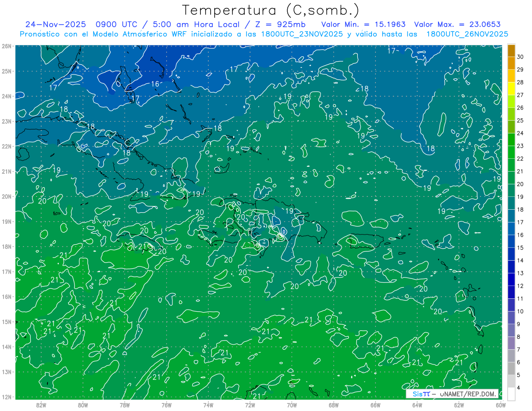The image size is (532, 411).
Task: Click the "16N" latitude axis label
Action: tap(6, 297)
